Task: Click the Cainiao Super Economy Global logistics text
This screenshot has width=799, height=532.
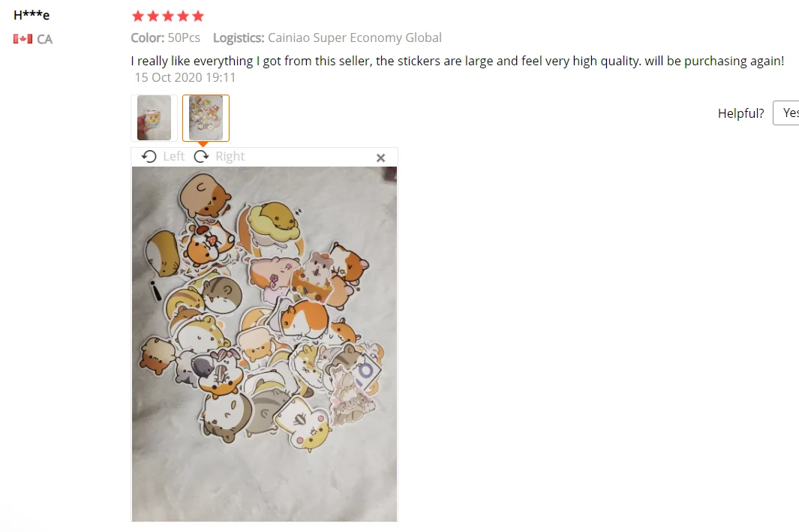Action: [355, 38]
